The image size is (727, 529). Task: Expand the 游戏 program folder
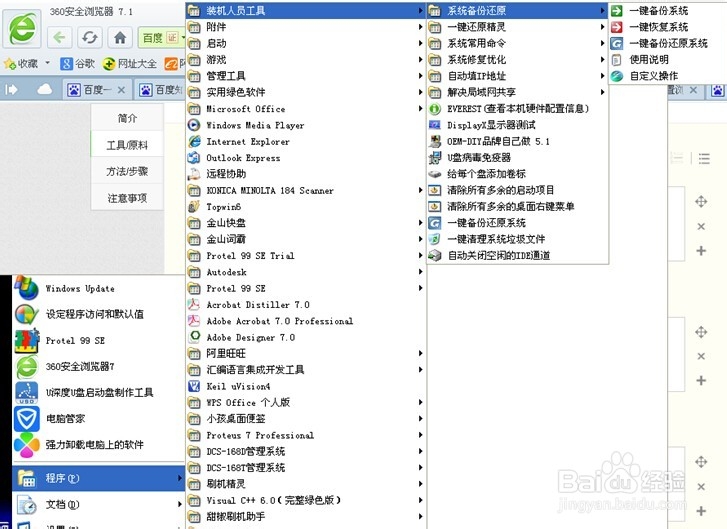point(306,59)
